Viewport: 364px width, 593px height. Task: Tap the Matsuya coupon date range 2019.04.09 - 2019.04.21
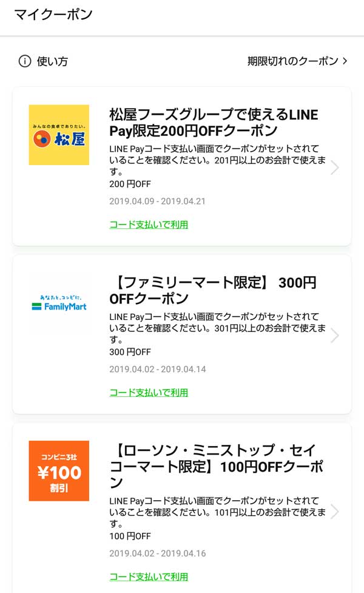pos(157,201)
